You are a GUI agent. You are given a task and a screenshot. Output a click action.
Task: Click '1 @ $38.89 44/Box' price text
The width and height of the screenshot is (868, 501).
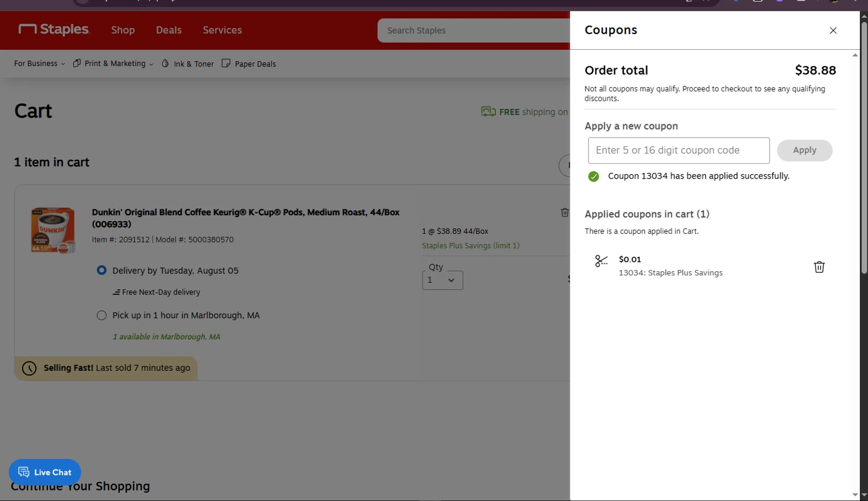tap(455, 231)
